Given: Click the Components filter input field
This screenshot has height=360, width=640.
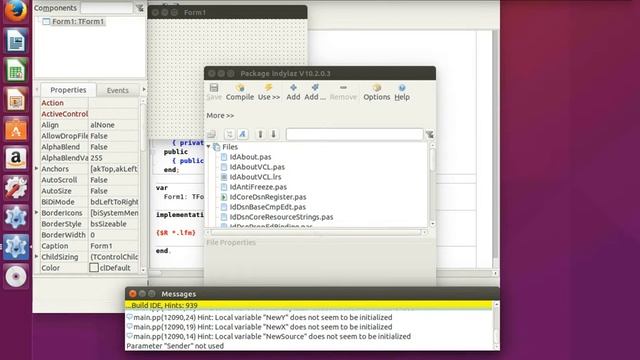Looking at the screenshot, I should (x=107, y=8).
